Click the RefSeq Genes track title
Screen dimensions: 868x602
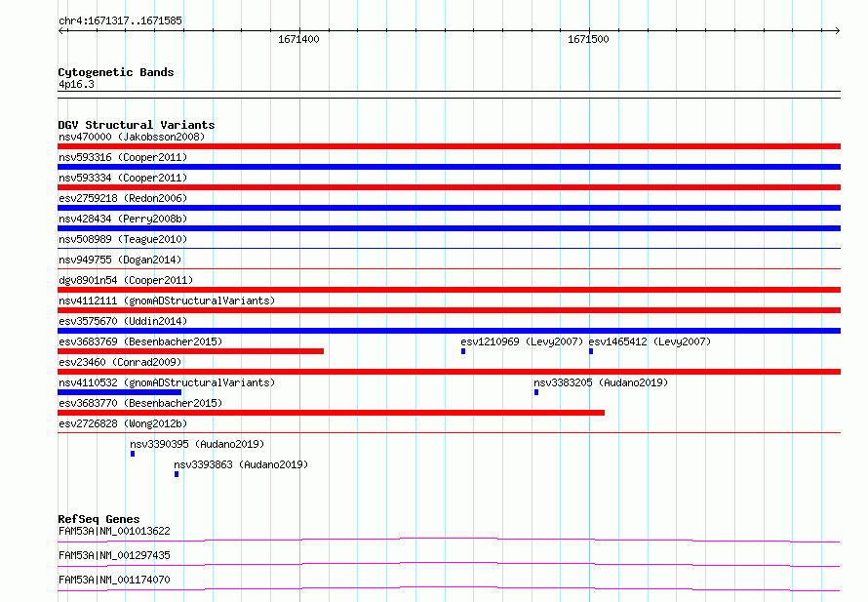(x=99, y=519)
